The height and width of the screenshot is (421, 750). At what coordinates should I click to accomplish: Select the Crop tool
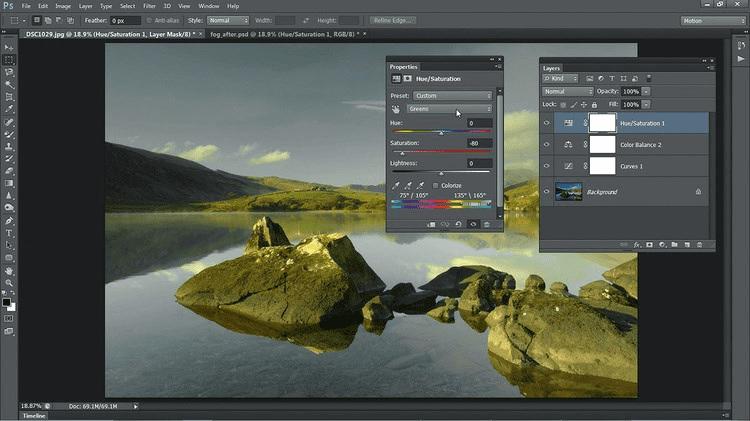point(9,98)
